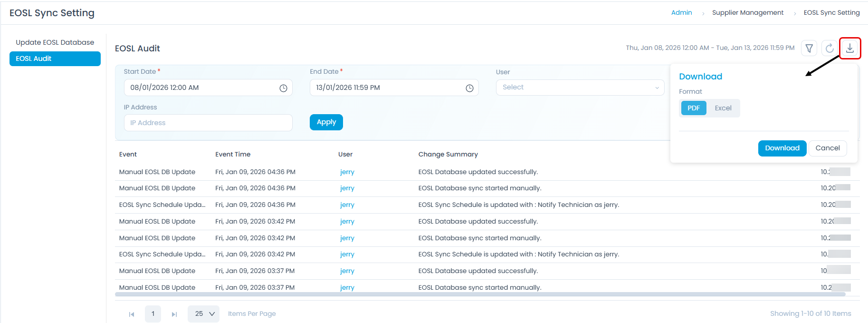This screenshot has height=323, width=868.
Task: Open user jerry link in first row
Action: click(x=347, y=172)
